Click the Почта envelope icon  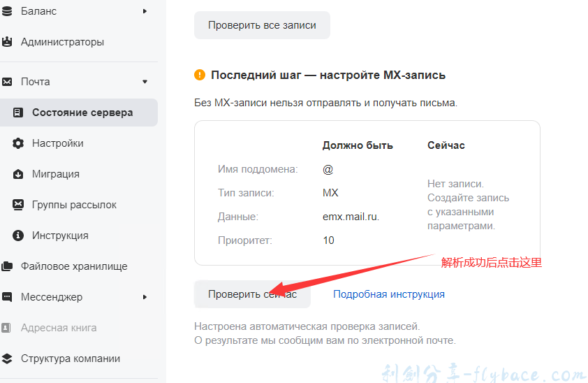pos(7,82)
